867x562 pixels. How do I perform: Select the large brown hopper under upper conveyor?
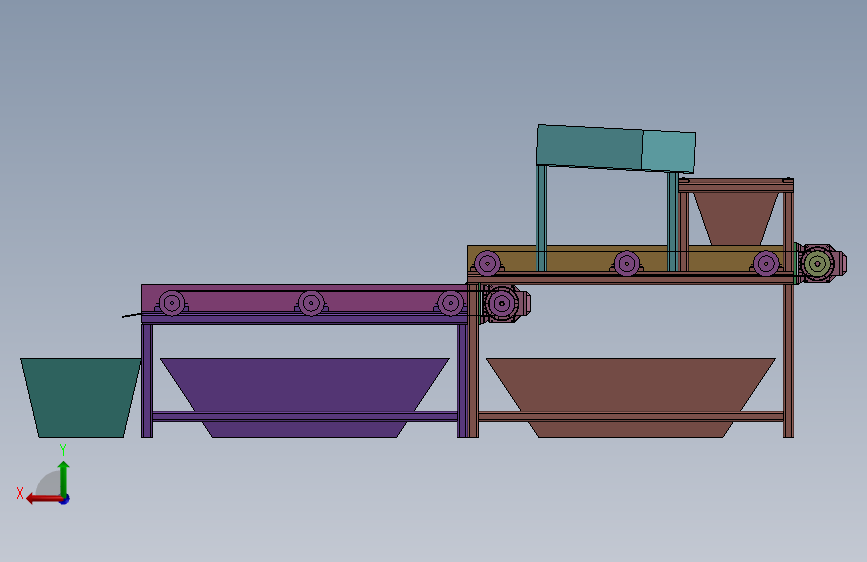tap(631, 385)
